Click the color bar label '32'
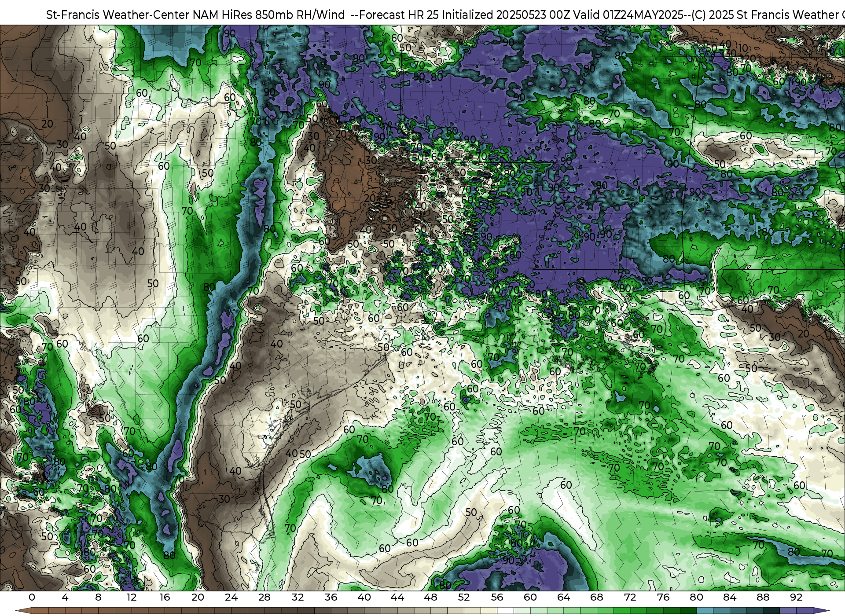 (298, 597)
